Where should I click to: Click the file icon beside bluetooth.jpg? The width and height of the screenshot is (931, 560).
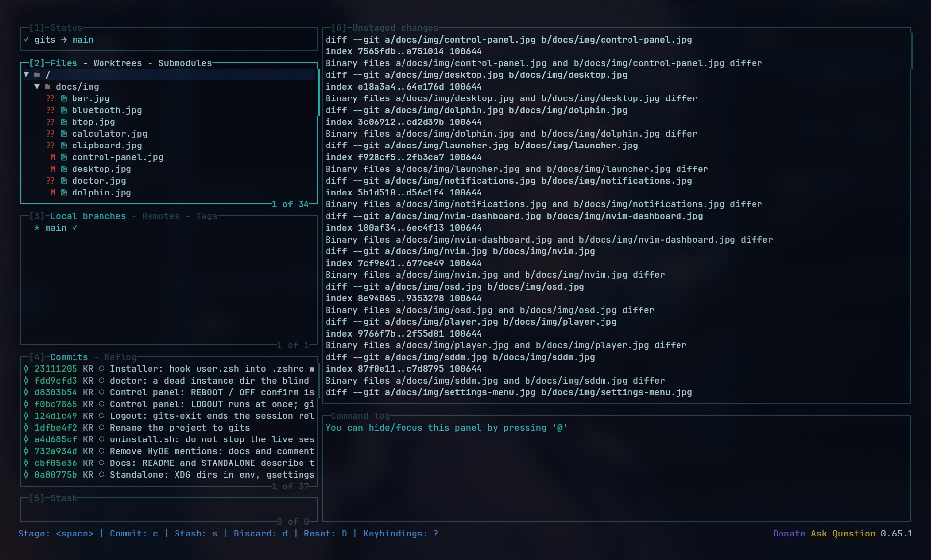[x=64, y=110]
